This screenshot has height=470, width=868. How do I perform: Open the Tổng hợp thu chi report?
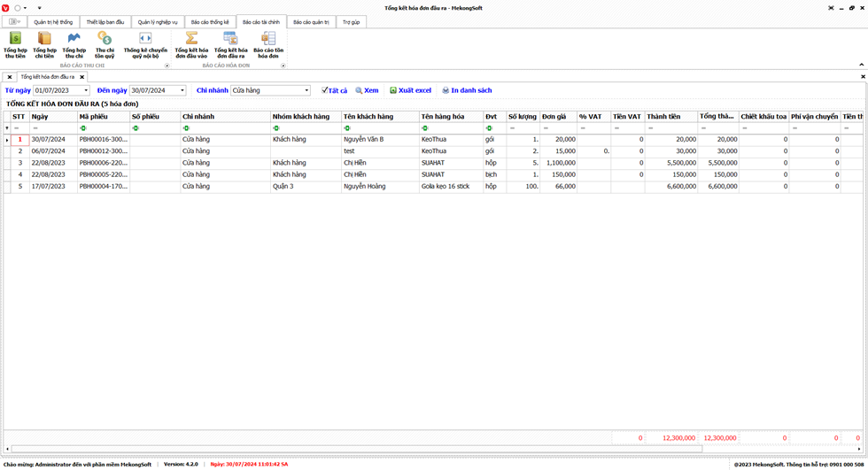[x=74, y=44]
